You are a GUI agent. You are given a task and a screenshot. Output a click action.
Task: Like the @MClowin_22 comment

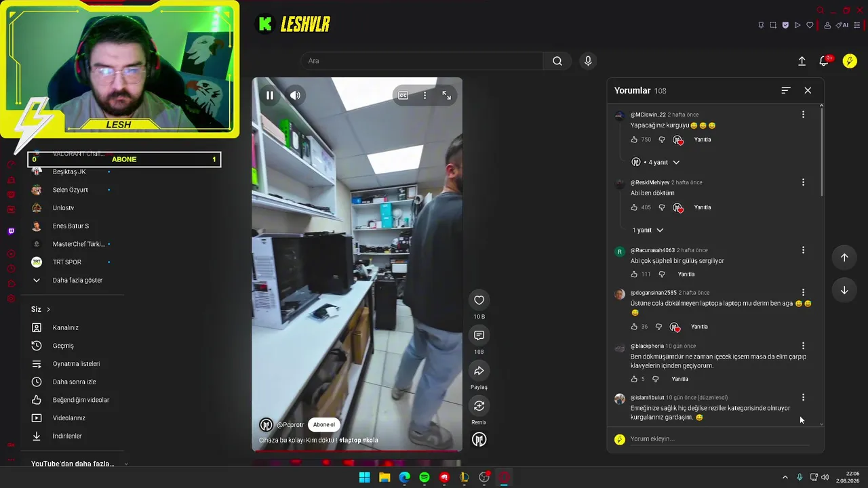tap(634, 140)
